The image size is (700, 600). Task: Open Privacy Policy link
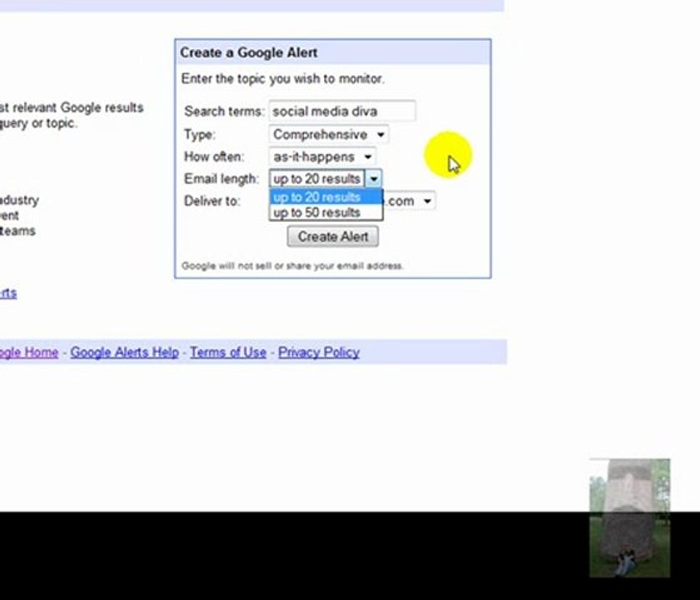coord(318,352)
